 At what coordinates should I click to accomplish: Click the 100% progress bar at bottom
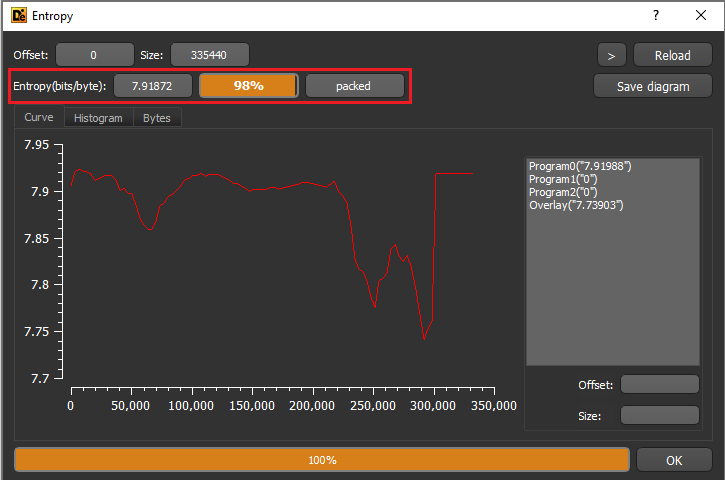point(322,460)
